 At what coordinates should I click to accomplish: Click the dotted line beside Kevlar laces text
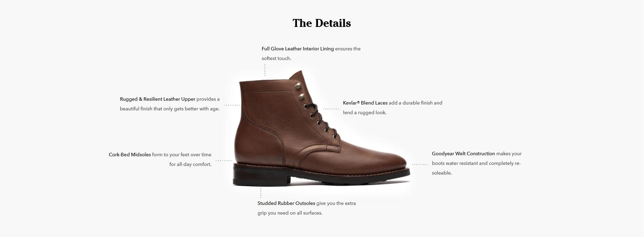click(x=331, y=109)
